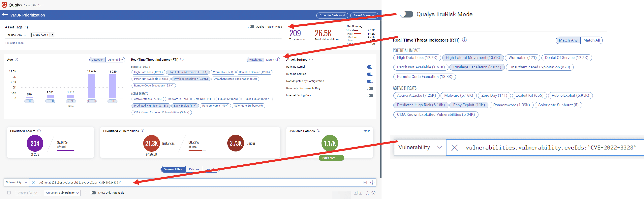Select the 180+ days age range chip
Viewport: 644px width, 199px height.
point(112,101)
